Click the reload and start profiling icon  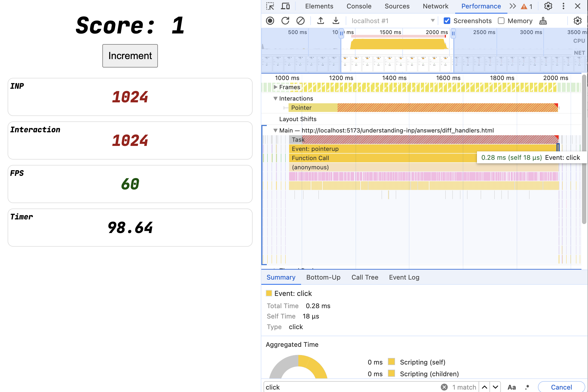(285, 21)
